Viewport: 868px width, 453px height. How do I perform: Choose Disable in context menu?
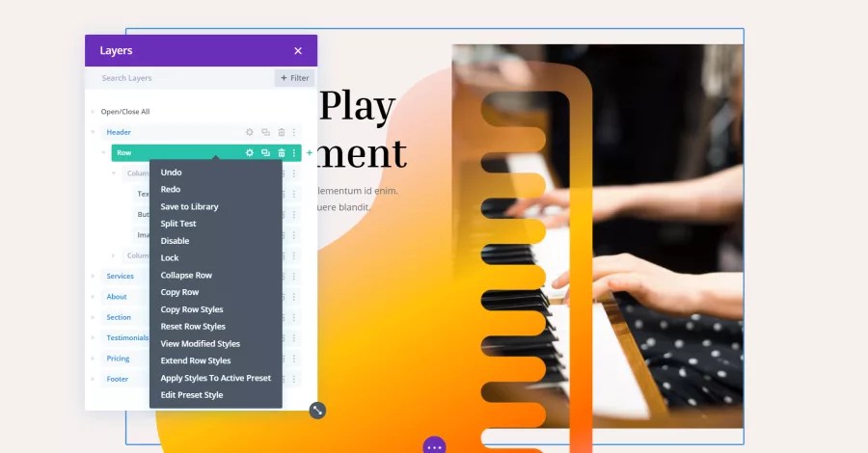(175, 241)
